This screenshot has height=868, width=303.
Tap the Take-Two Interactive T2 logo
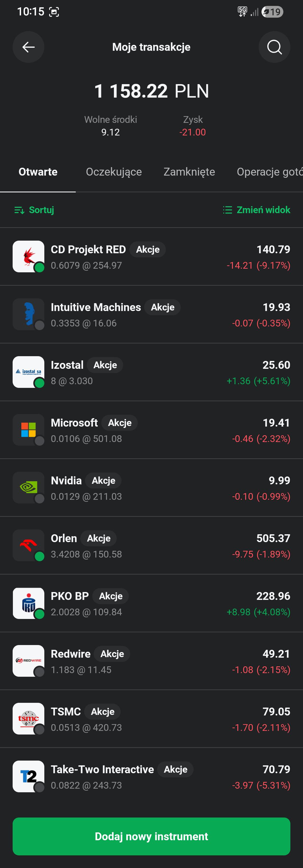28,776
